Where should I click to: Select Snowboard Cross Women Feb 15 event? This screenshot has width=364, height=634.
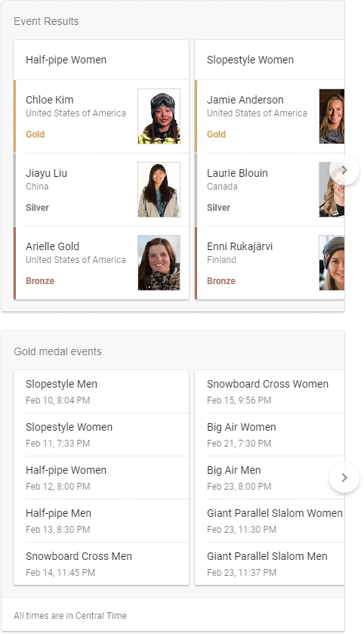coord(270,391)
